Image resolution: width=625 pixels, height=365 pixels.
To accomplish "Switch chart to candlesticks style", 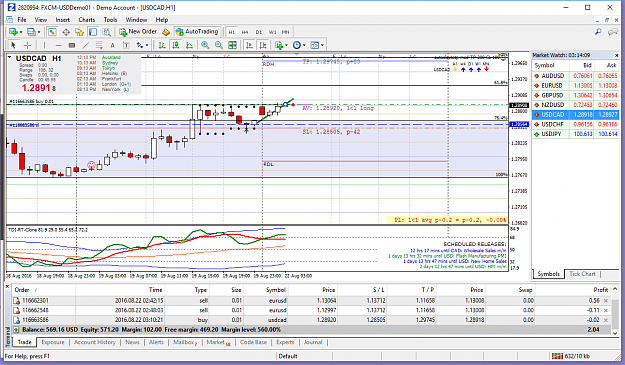I will coord(175,45).
